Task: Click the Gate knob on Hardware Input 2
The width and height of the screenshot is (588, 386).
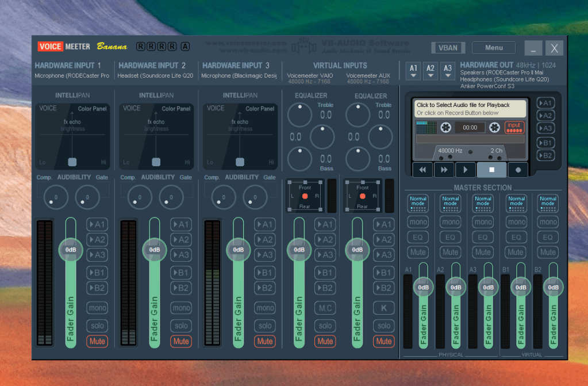Action: pyautogui.click(x=171, y=197)
